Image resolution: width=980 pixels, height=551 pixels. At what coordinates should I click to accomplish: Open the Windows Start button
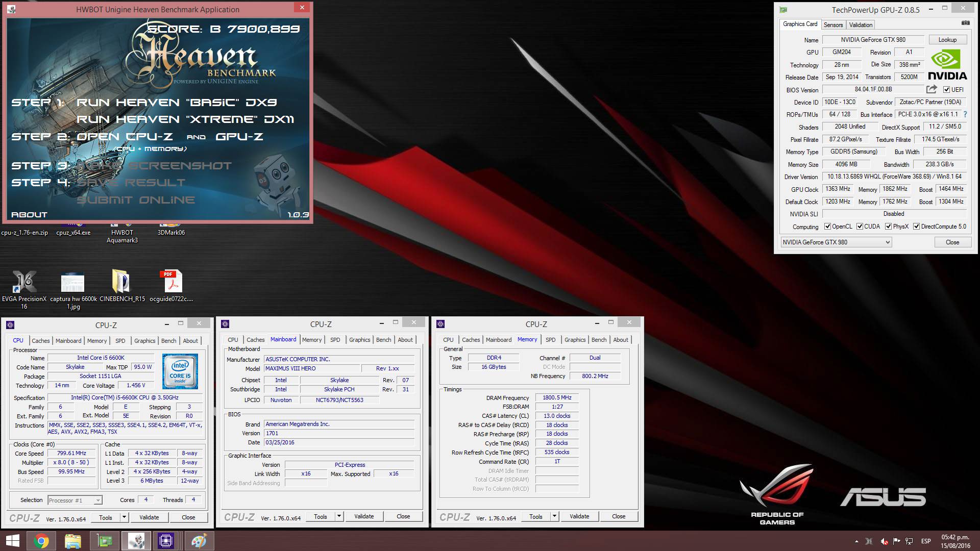pos(12,541)
